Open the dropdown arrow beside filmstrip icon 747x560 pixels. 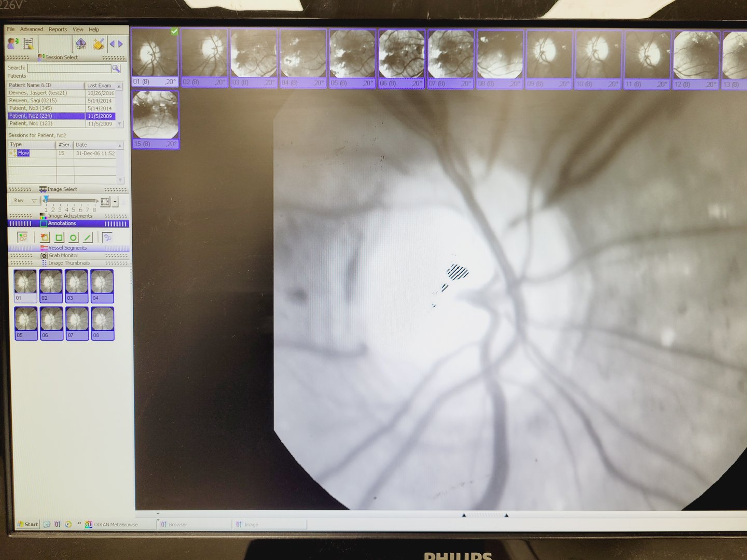click(x=115, y=201)
